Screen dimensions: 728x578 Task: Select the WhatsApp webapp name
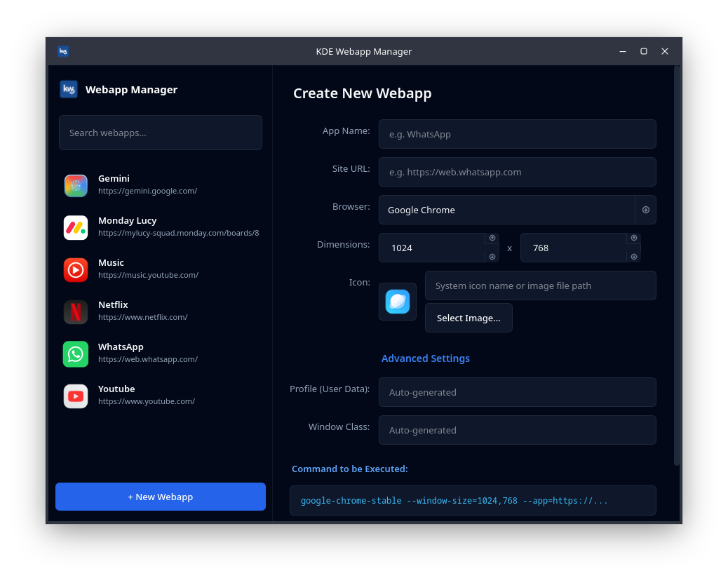[x=121, y=347]
